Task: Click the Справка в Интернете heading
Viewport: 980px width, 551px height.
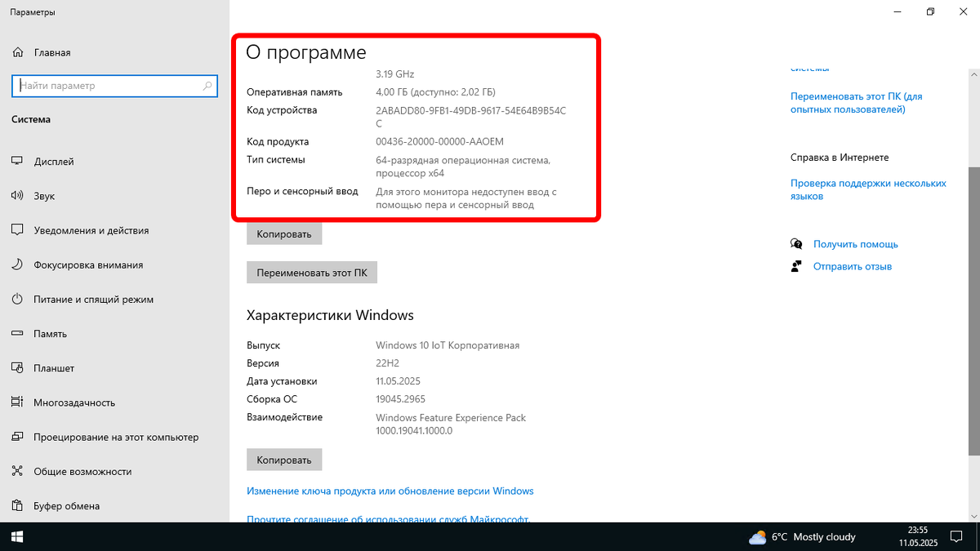Action: (840, 158)
